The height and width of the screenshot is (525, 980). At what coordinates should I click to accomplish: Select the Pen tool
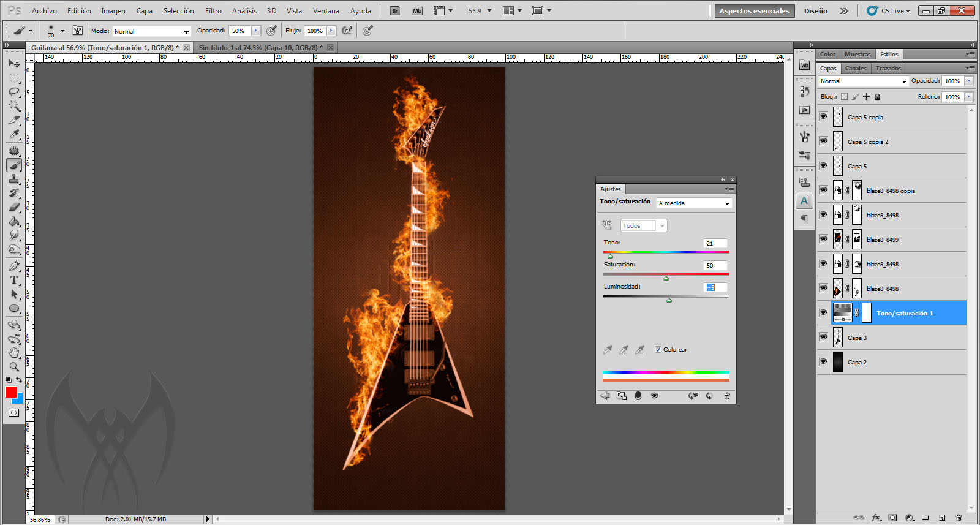point(14,266)
